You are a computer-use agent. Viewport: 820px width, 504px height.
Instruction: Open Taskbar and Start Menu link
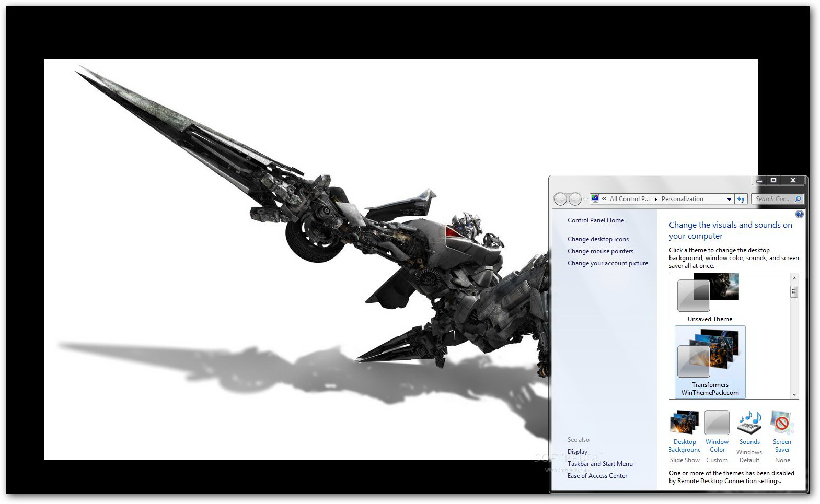tap(600, 464)
